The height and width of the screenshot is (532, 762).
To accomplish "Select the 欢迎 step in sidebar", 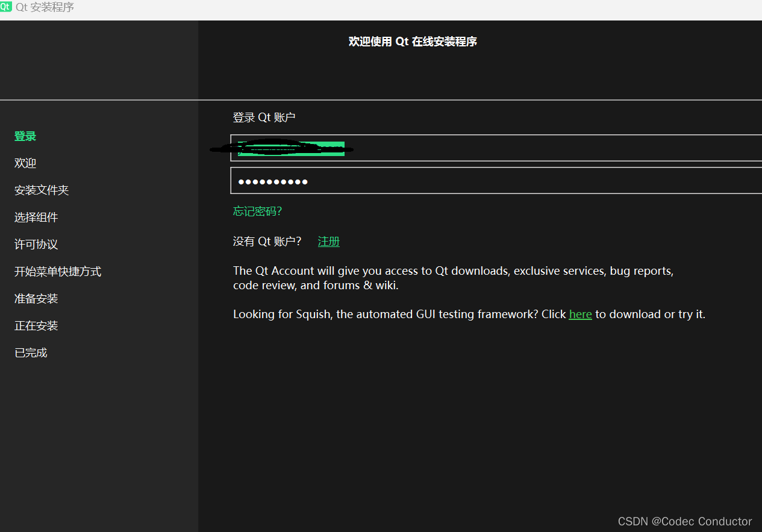I will coord(25,163).
